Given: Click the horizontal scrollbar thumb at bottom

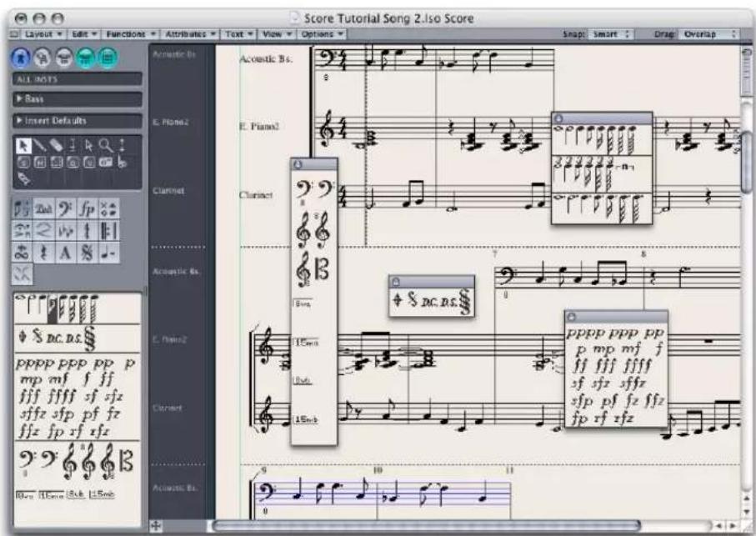Looking at the screenshot, I should pos(426,525).
